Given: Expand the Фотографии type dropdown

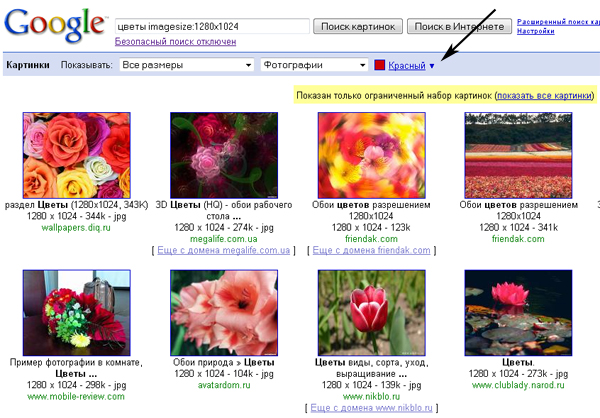Looking at the screenshot, I should (314, 65).
